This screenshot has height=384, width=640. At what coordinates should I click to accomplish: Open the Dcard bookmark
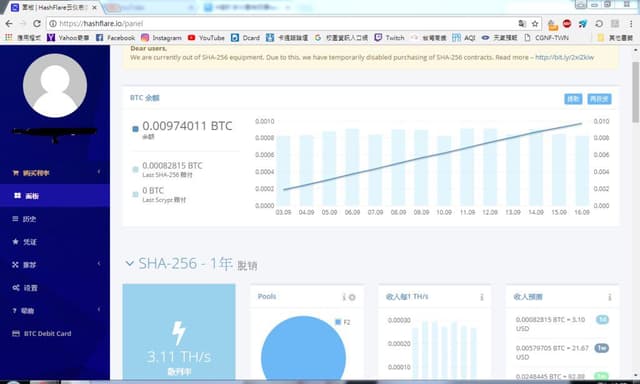(245, 38)
